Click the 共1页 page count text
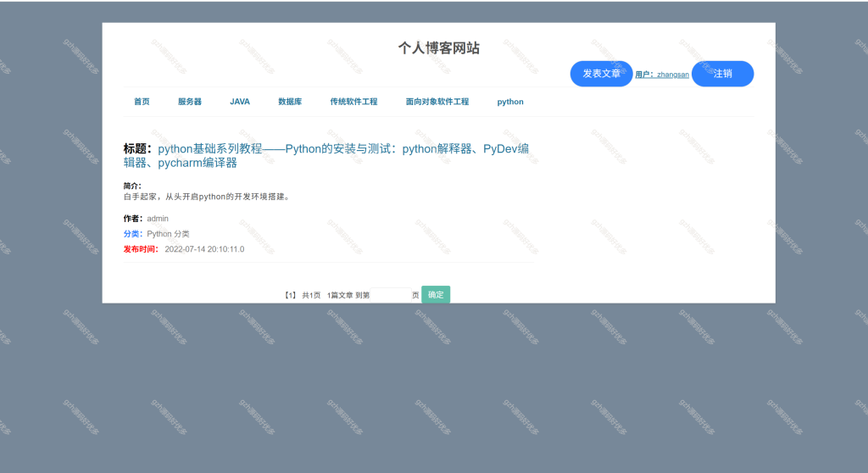Viewport: 868px width, 473px height. pos(311,295)
